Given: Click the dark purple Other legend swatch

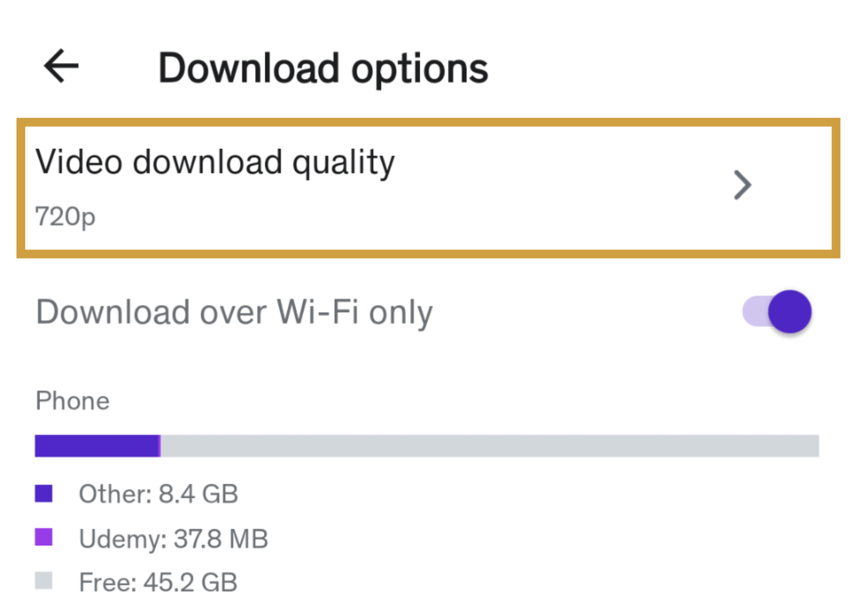Looking at the screenshot, I should point(44,493).
